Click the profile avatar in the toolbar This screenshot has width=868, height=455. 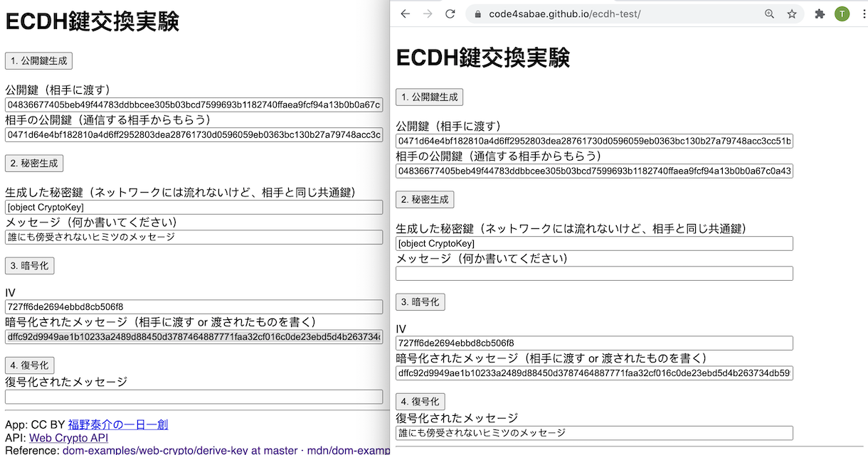(x=842, y=13)
